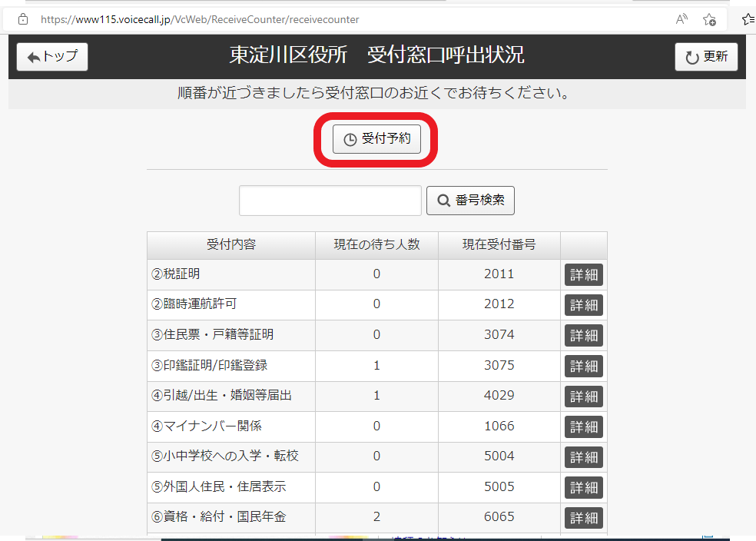The height and width of the screenshot is (541, 756).
Task: Open 詳細 for ④マイナンバー関係
Action: pyautogui.click(x=584, y=427)
